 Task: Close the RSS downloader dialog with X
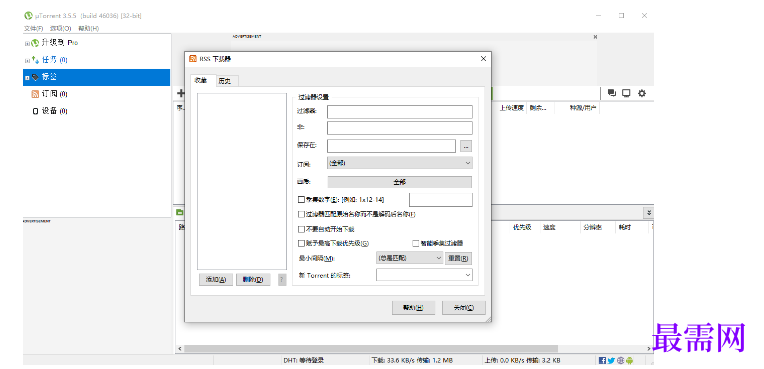pos(483,58)
